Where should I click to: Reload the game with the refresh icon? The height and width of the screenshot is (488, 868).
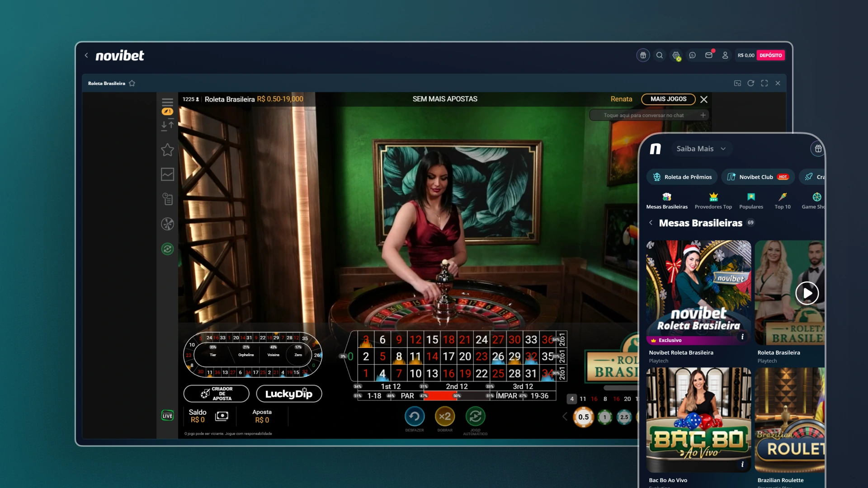point(751,83)
